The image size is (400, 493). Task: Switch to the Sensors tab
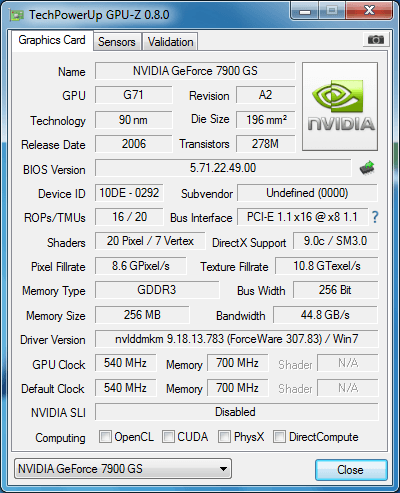117,42
